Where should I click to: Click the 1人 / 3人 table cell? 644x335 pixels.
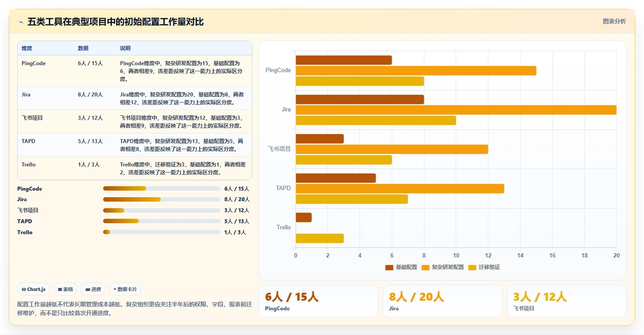tap(89, 165)
